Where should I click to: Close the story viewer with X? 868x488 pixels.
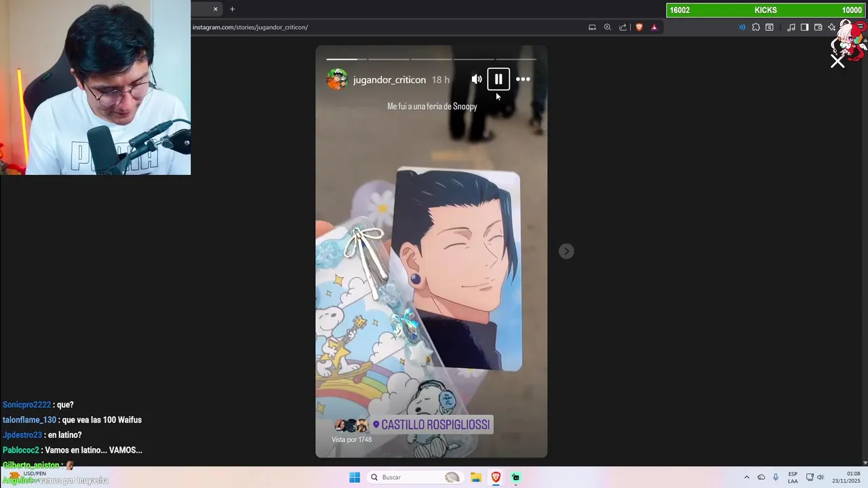pos(837,62)
